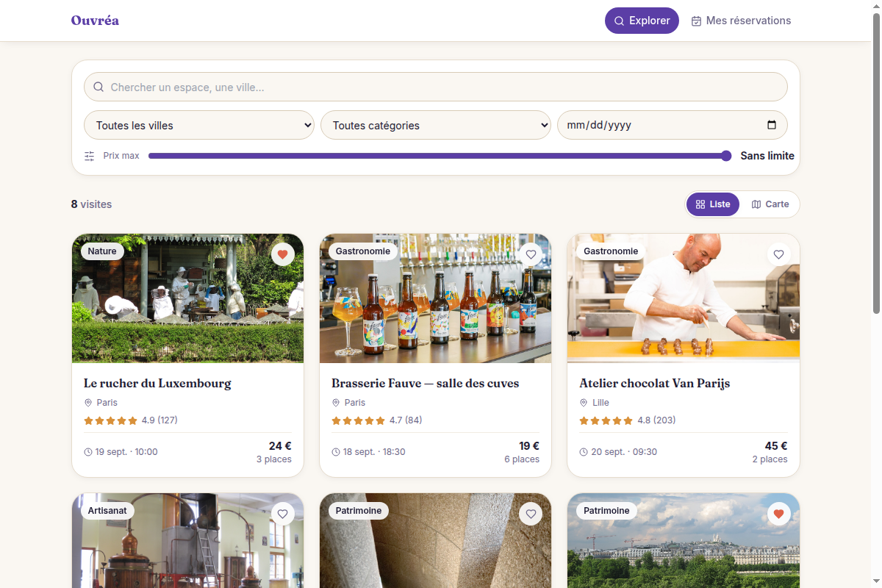Click the Prix max filter icon
The image size is (882, 588).
(x=90, y=156)
